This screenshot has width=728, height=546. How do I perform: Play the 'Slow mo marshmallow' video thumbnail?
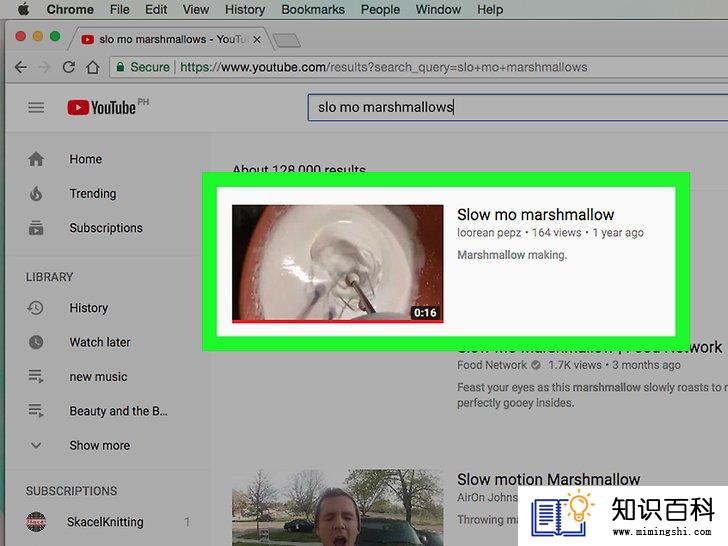pos(338,263)
